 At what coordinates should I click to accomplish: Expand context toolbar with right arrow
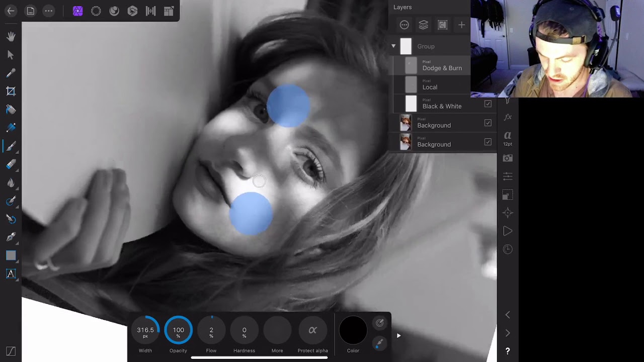(x=398, y=335)
